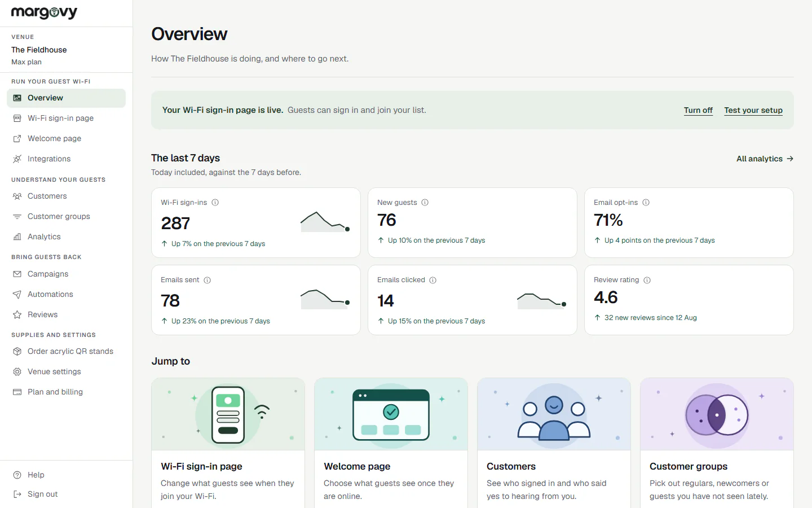Click info icon next to New guests
Image resolution: width=812 pixels, height=508 pixels.
[x=425, y=202]
